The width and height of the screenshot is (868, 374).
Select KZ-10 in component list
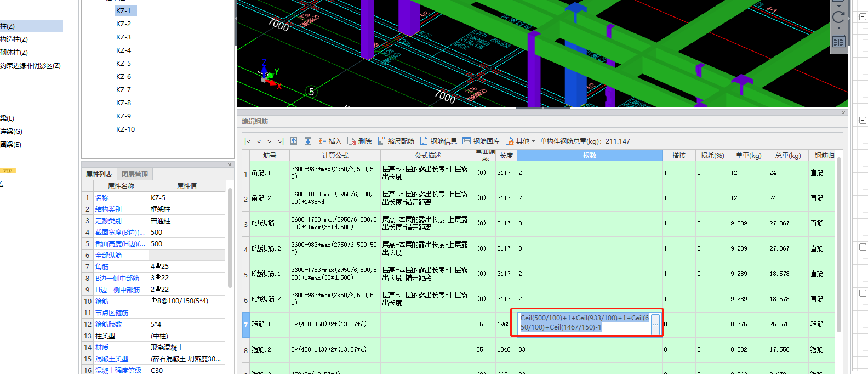(125, 129)
